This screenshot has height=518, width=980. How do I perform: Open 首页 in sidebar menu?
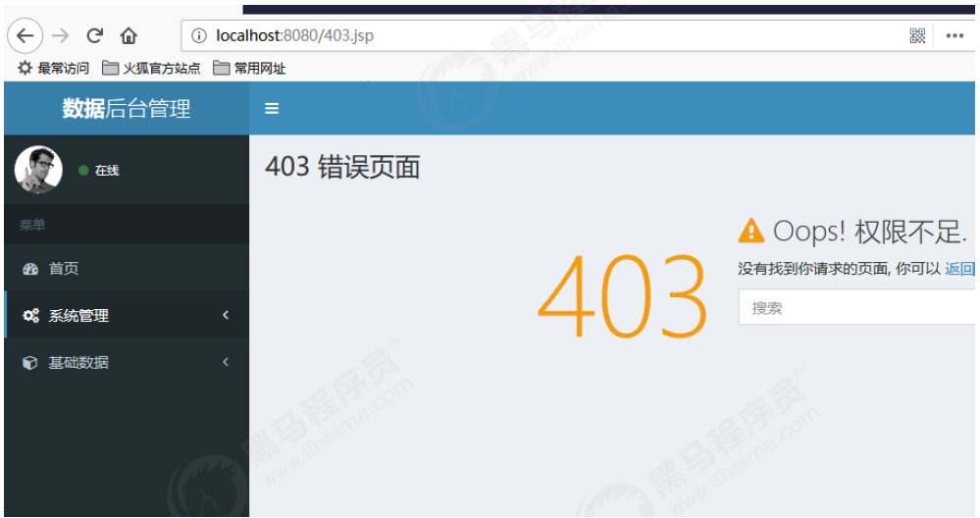point(127,269)
